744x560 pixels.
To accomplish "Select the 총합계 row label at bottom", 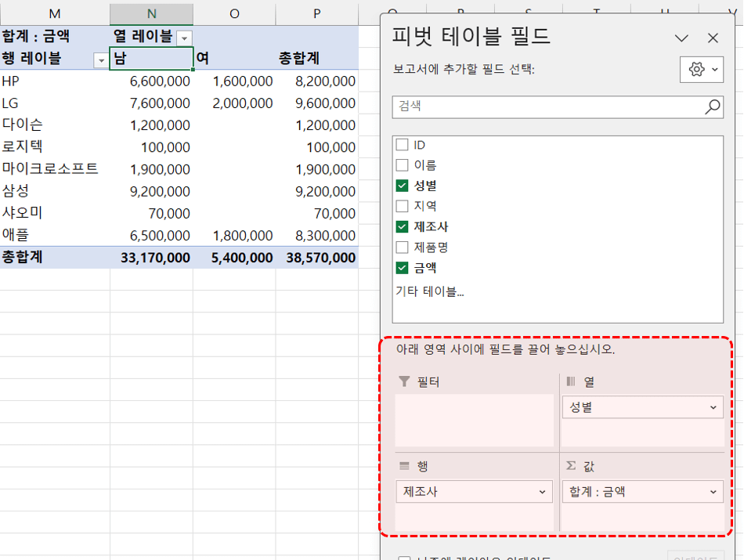I will 55,257.
